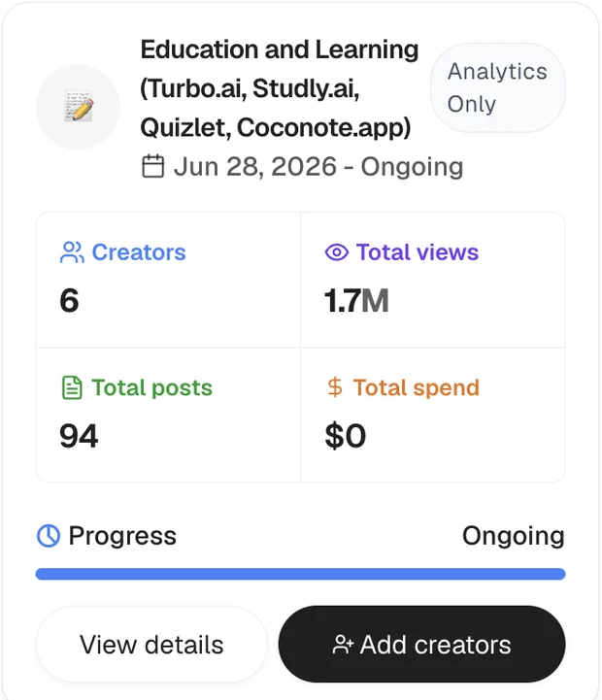Click the Analytics Only badge
Viewport: 602px width, 700px height.
pos(497,87)
